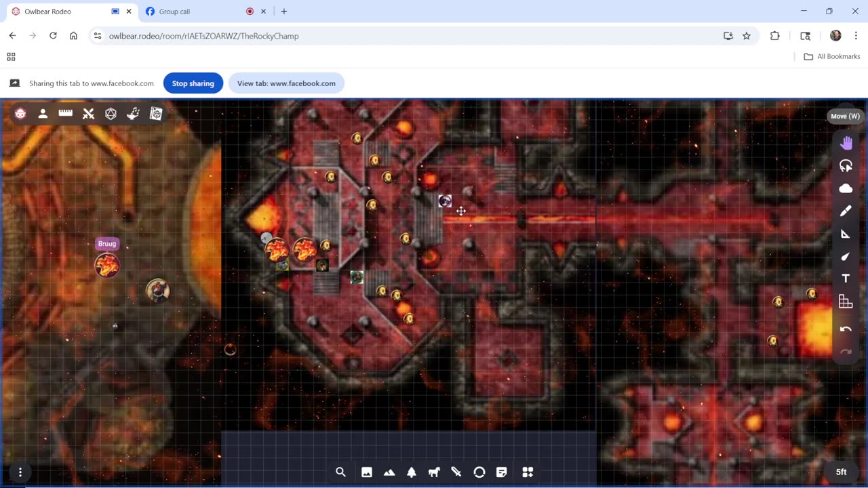Open the ruler settings icon in top bar
Image resolution: width=868 pixels, height=488 pixels.
[66, 114]
